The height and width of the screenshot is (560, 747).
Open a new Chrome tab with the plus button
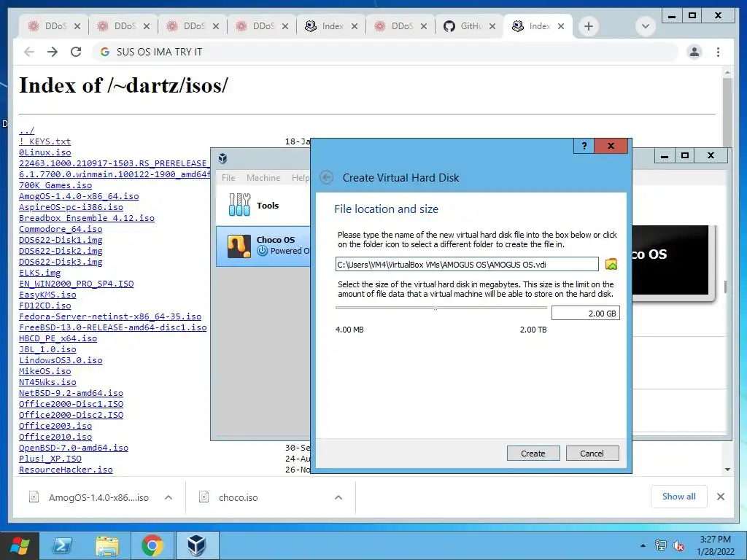coord(589,26)
